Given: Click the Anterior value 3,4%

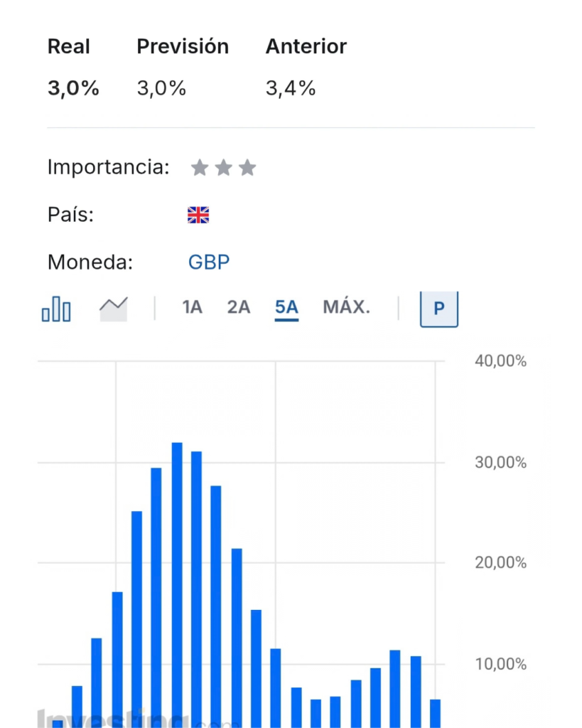Looking at the screenshot, I should point(291,89).
